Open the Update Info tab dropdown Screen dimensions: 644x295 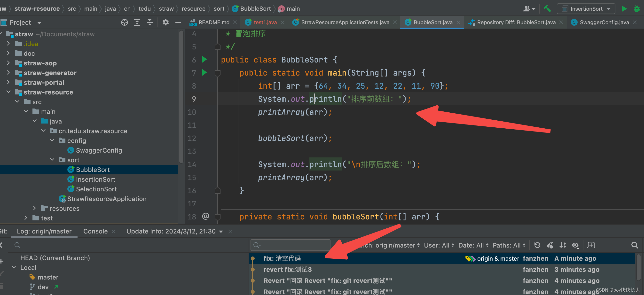pos(221,232)
